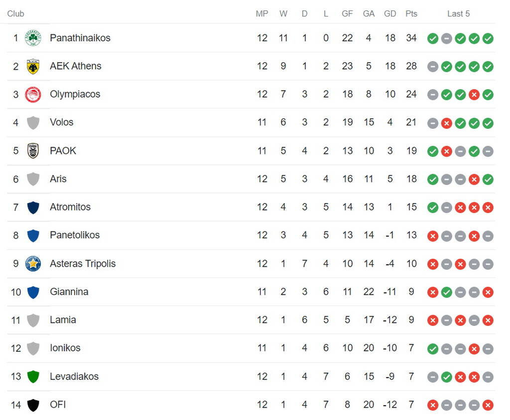The image size is (510, 420).
Task: Open the Volos team name link
Action: (61, 122)
